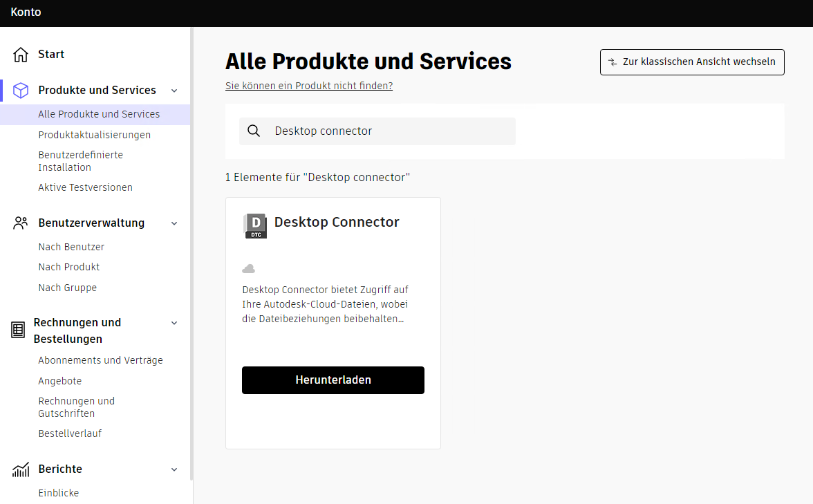Collapse the Rechnungen und Bestellungen chevron
The image size is (813, 504).
coord(174,323)
